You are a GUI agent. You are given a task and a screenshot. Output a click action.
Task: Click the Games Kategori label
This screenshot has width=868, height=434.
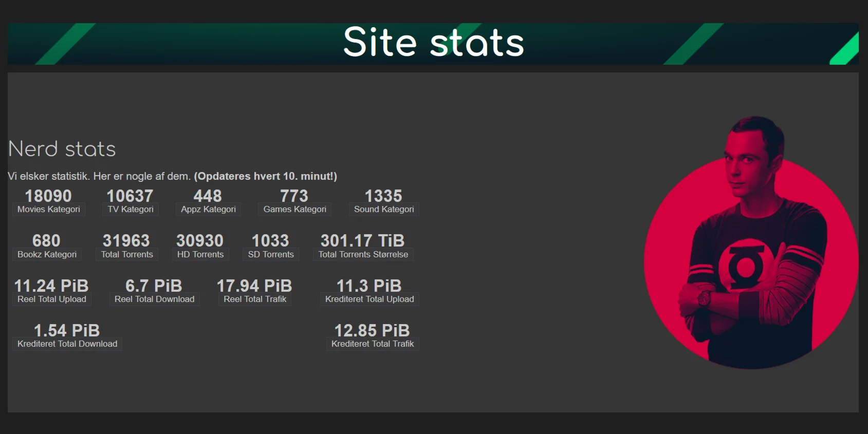click(x=295, y=210)
